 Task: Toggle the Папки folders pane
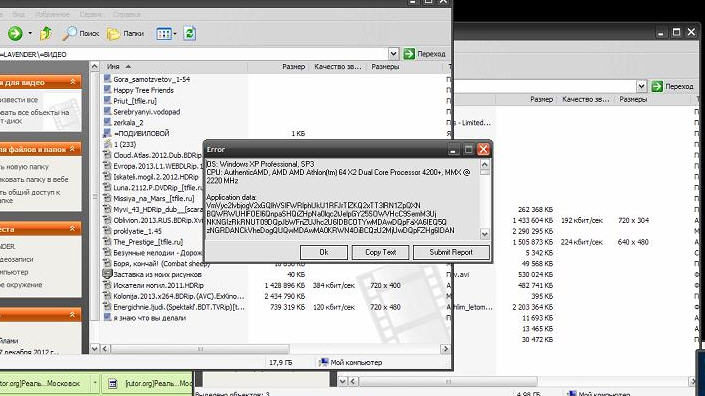(x=125, y=33)
